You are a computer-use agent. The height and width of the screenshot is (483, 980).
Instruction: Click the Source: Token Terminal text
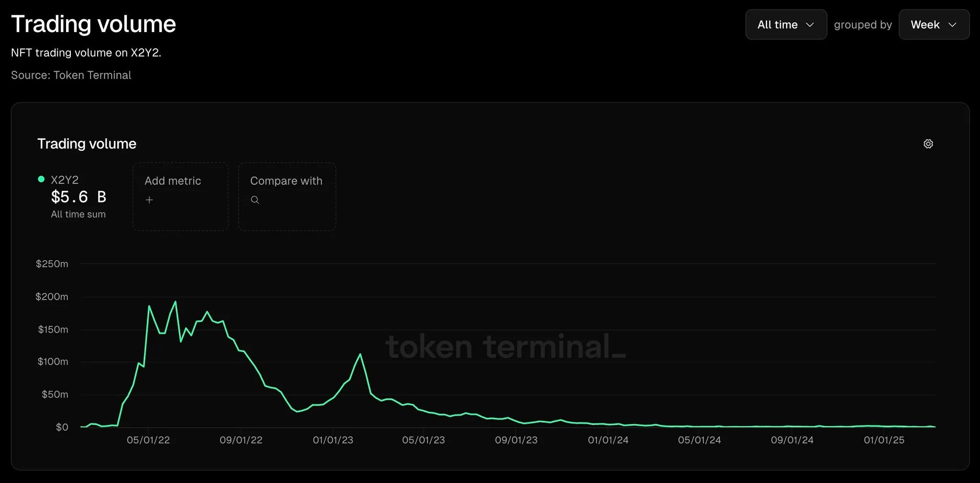[71, 75]
